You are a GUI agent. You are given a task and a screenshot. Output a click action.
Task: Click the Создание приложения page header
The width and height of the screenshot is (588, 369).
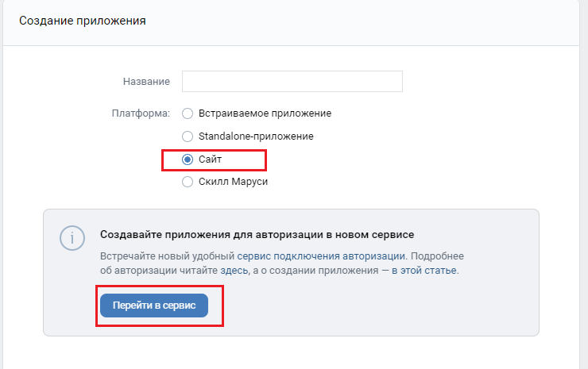pos(83,20)
